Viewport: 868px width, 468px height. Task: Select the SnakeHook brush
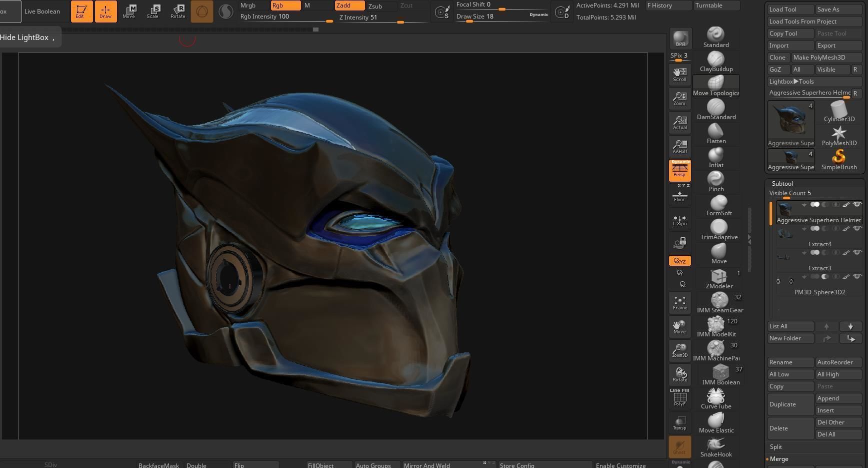pos(716,447)
